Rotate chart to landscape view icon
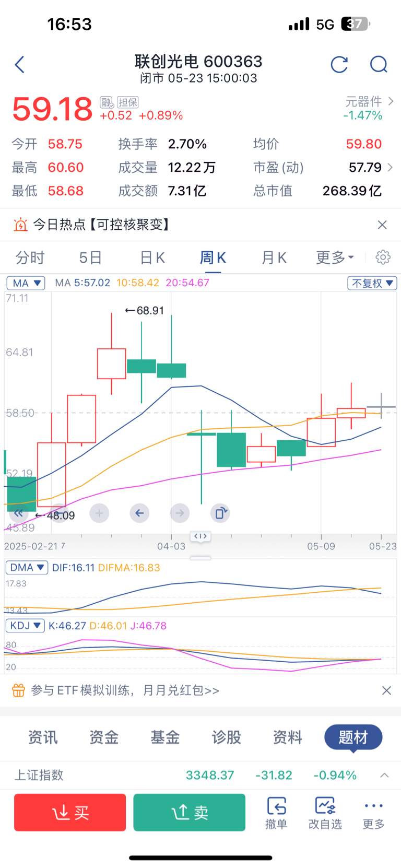401x868 pixels. (x=220, y=513)
